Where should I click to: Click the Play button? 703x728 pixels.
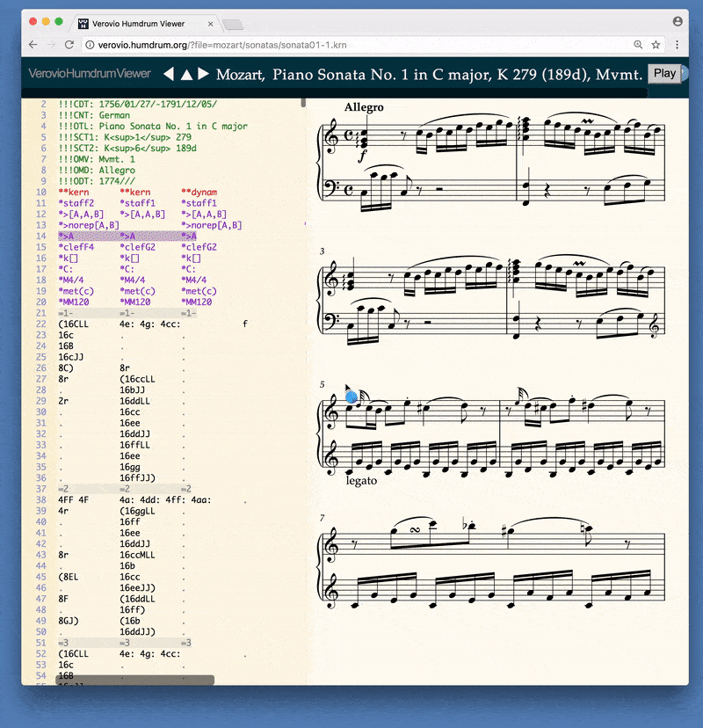[x=664, y=73]
